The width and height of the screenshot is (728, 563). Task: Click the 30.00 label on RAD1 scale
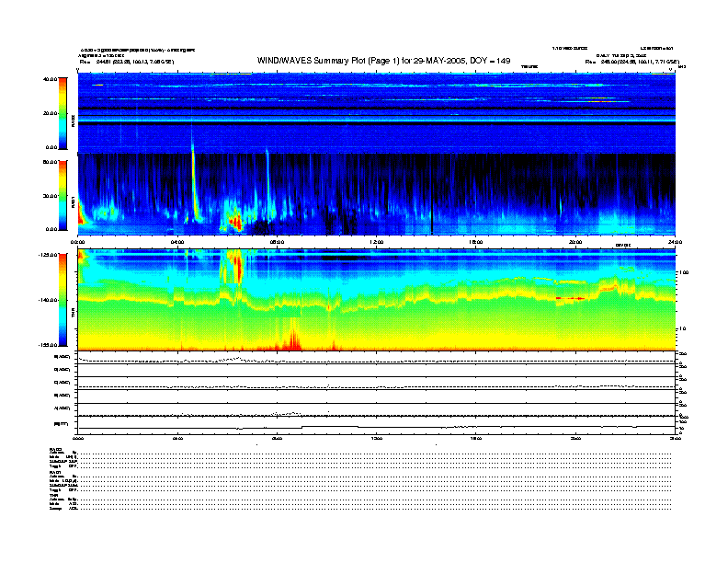tap(50, 196)
